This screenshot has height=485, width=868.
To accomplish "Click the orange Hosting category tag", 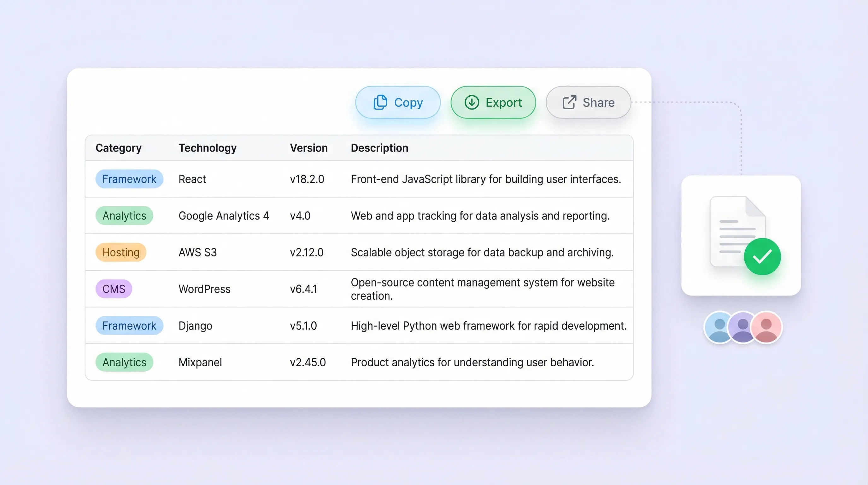I will point(120,252).
